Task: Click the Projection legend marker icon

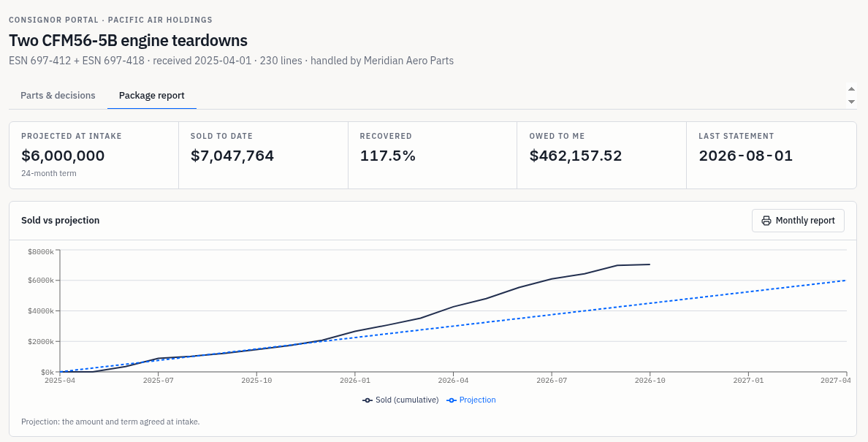Action: (451, 400)
